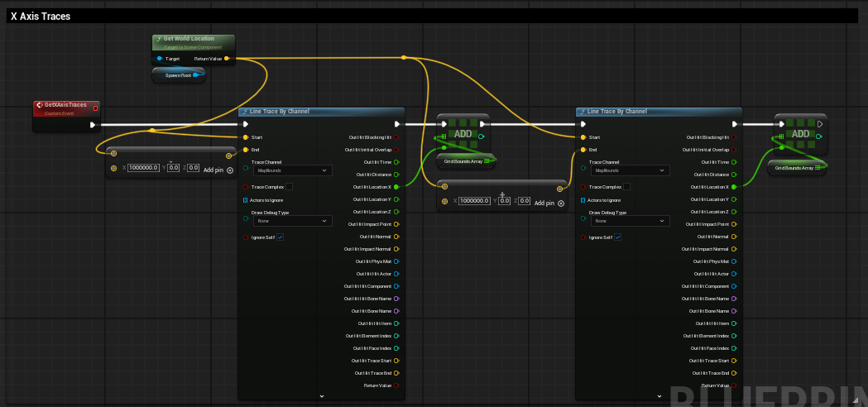Click the Spawn Root variable output pin
Image resolution: width=868 pixels, height=407 pixels.
point(197,75)
